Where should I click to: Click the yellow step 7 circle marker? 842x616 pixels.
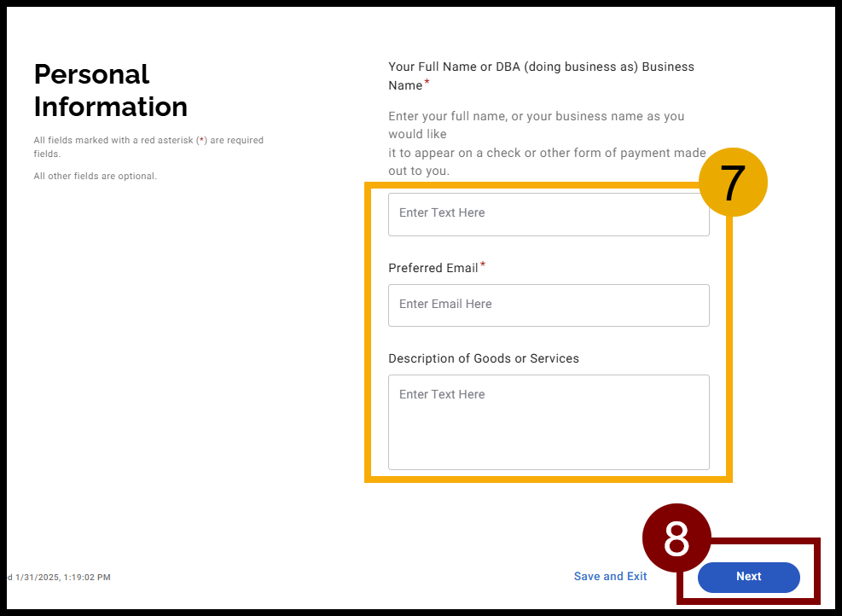click(x=733, y=182)
